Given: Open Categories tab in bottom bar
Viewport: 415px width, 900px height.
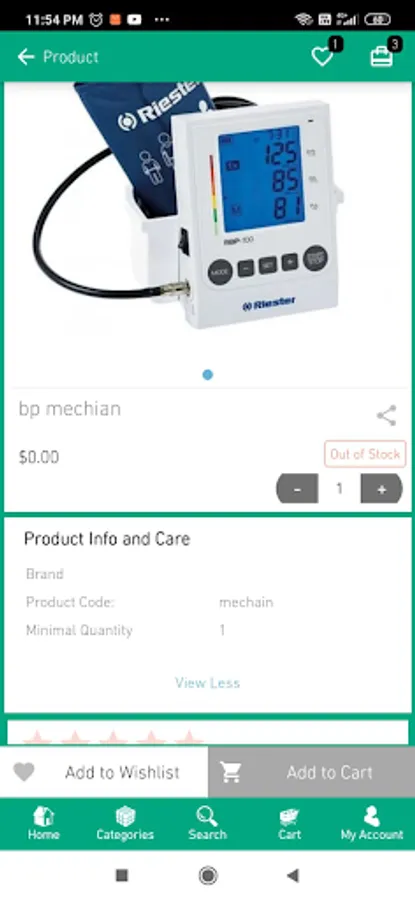Looking at the screenshot, I should pos(125,824).
